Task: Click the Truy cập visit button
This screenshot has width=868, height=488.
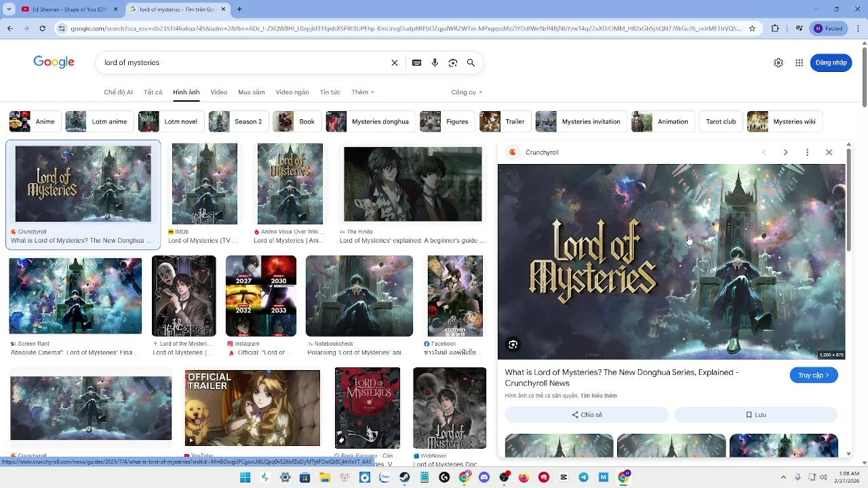Action: tap(814, 375)
